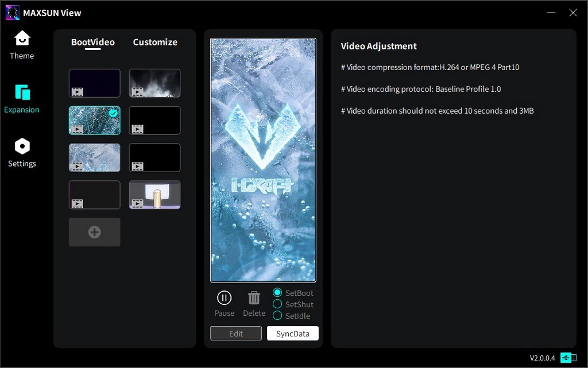Delete the selected video with trash icon
This screenshot has width=588, height=368.
pos(254,304)
